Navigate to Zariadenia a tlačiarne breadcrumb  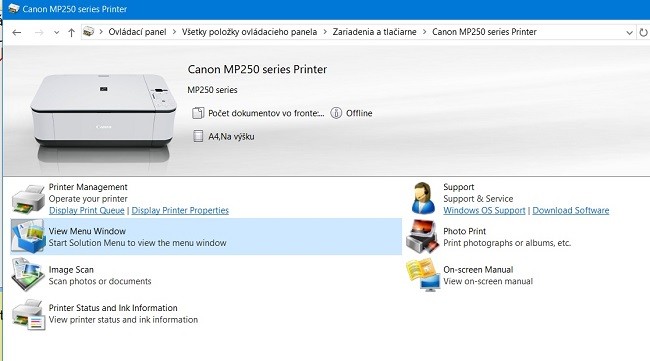[374, 32]
